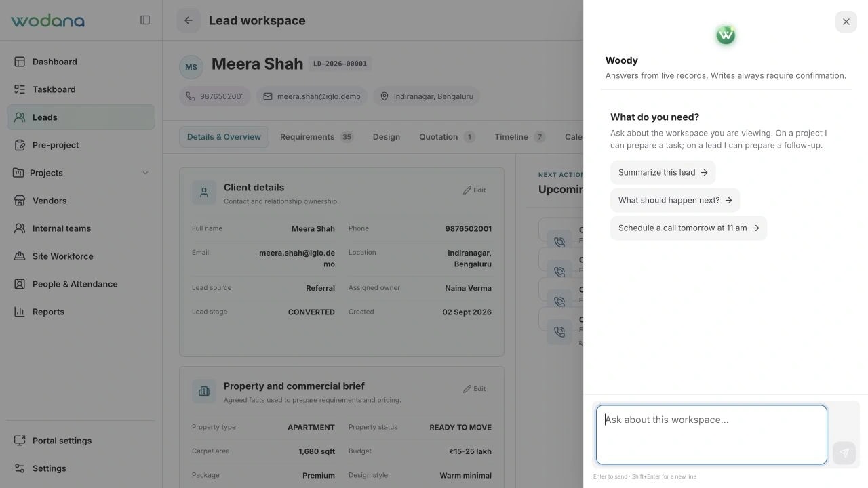Go back using the arrow button
The height and width of the screenshot is (488, 868).
click(189, 20)
